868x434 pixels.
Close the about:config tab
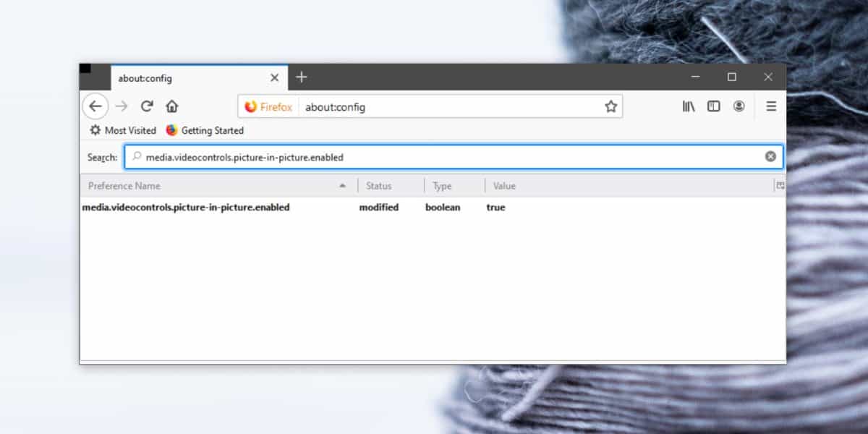point(275,77)
